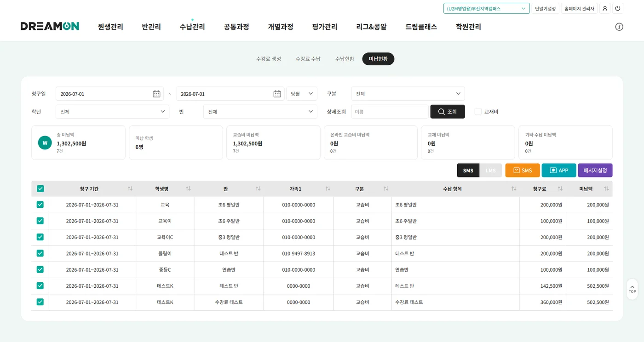Select the 미납현황 tab
Image resolution: width=644 pixels, height=342 pixels.
pos(378,59)
